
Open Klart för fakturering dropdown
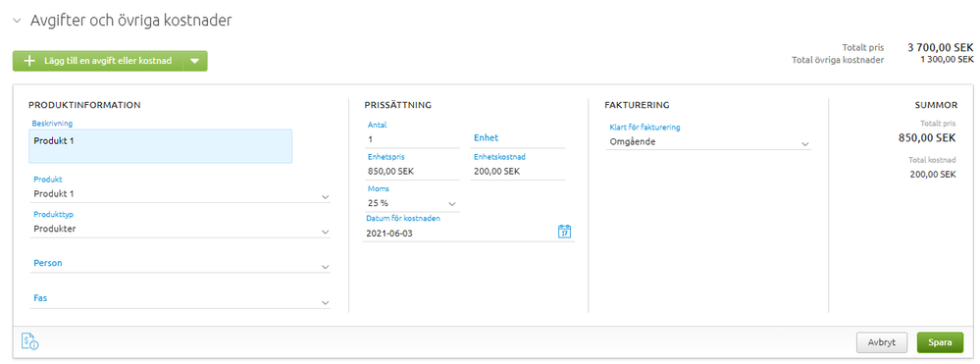tap(708, 142)
